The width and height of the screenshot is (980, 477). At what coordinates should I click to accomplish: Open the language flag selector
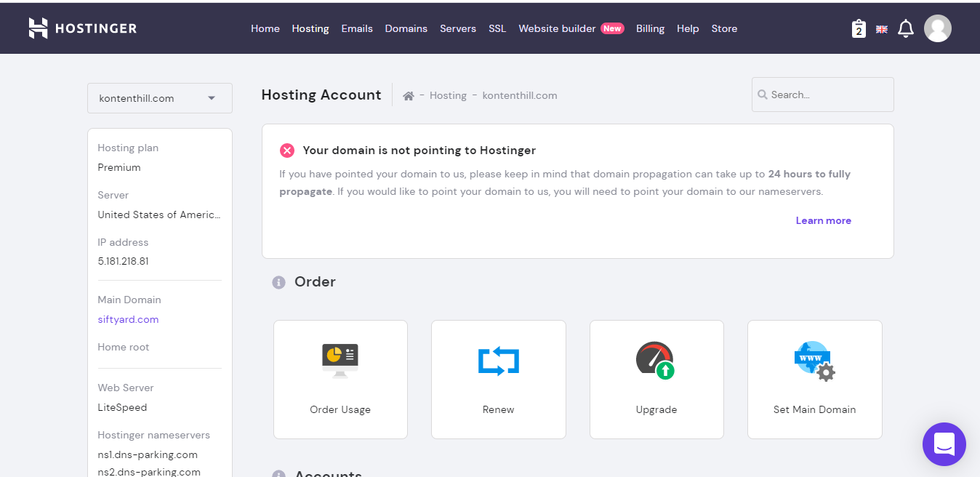tap(882, 29)
